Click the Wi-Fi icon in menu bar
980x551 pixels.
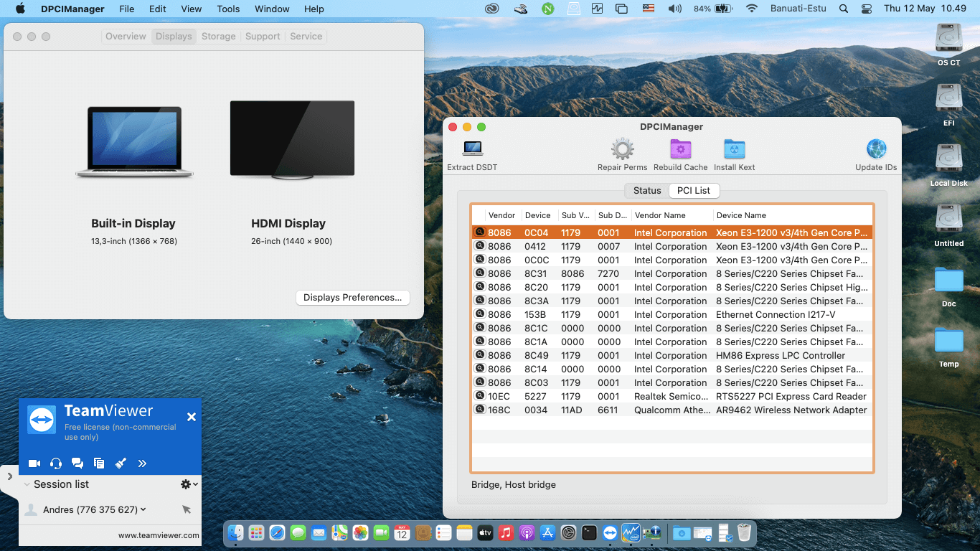point(751,9)
